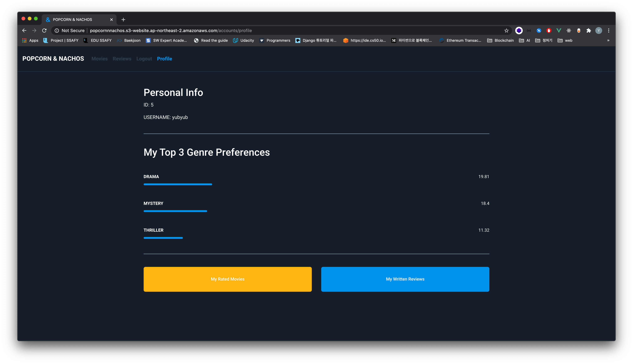Click the My Written Reviews button
The width and height of the screenshot is (633, 364).
[405, 279]
